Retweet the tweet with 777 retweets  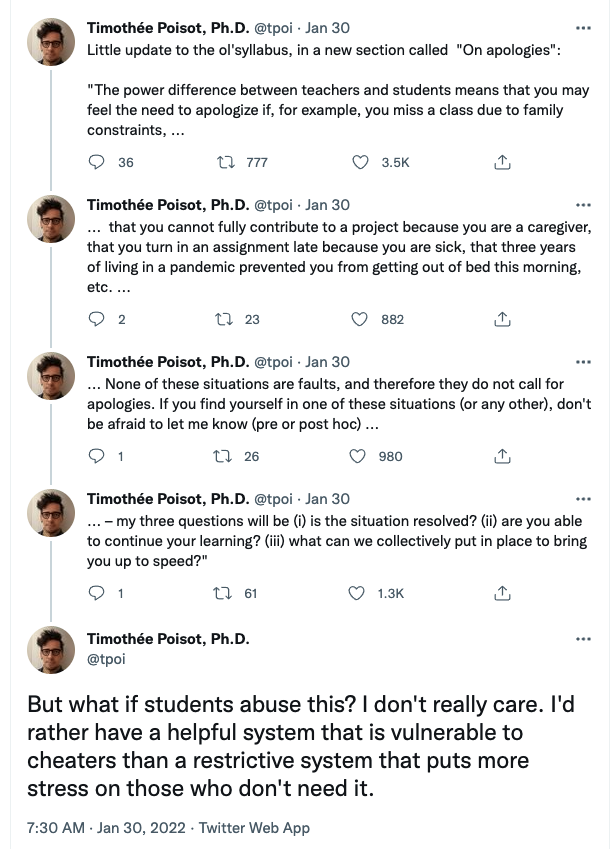[x=227, y=162]
